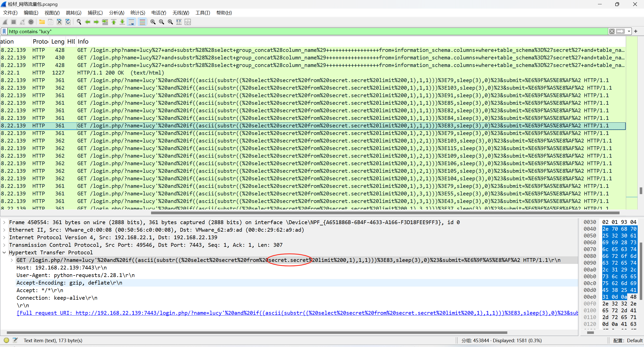This screenshot has height=347, width=644.
Task: Open the recent filter history dropdown
Action: tap(629, 31)
